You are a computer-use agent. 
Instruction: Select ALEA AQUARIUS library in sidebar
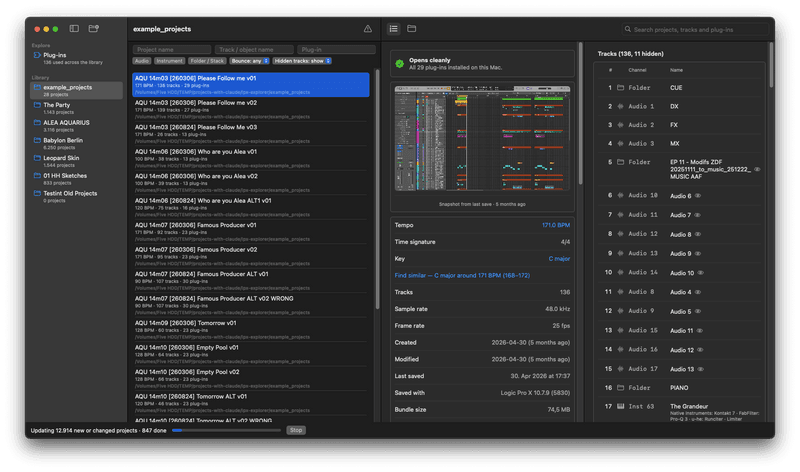click(x=77, y=126)
